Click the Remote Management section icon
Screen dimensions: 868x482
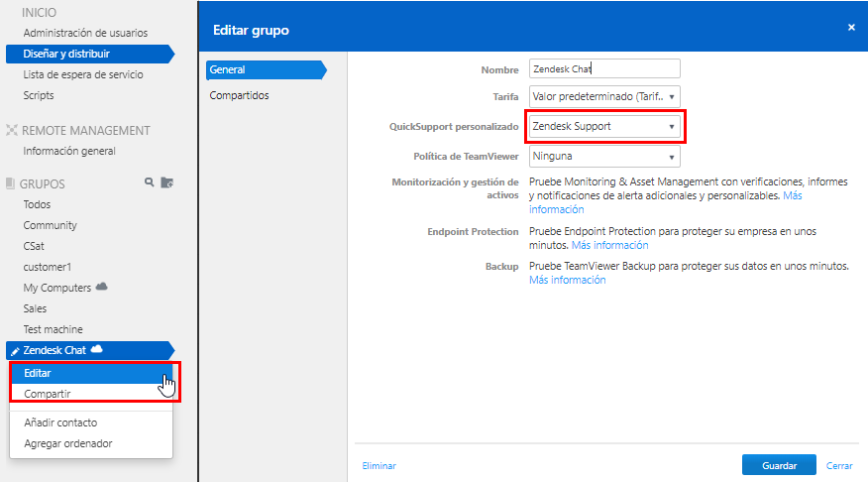tap(11, 130)
